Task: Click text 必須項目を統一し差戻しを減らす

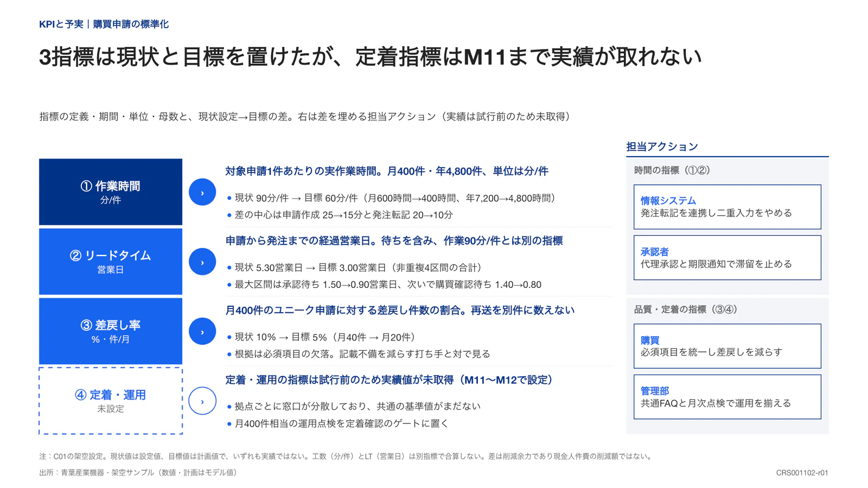Action: (711, 352)
